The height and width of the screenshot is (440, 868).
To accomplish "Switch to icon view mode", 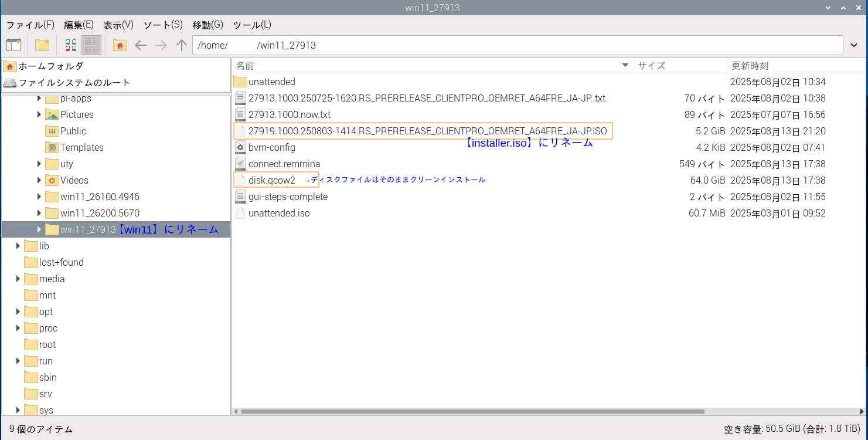I will [x=71, y=45].
